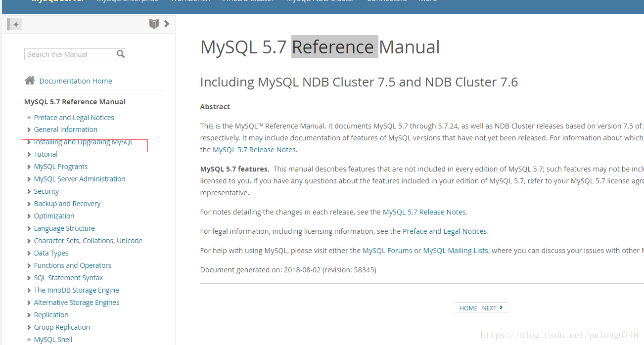The width and height of the screenshot is (644, 345).
Task: Click the arrow icon next to NEXT
Action: click(501, 307)
